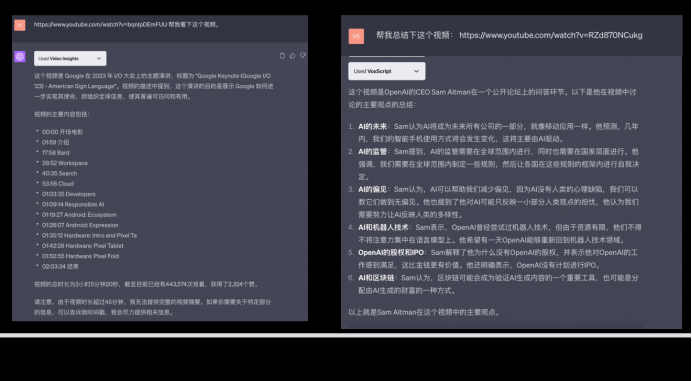Click the 'AI和机器人技术' bold heading
The width and height of the screenshot is (692, 381).
(384, 228)
